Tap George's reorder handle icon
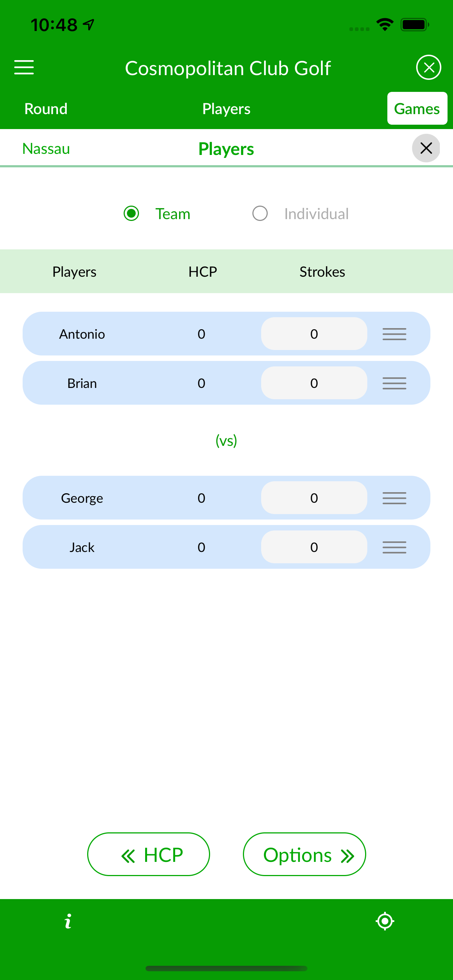The height and width of the screenshot is (980, 453). pos(394,498)
